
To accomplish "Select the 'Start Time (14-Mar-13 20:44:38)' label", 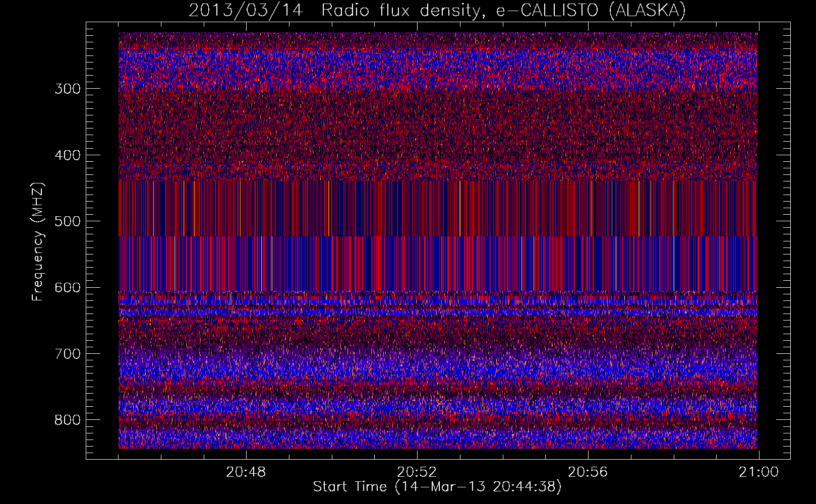I will click(x=437, y=487).
